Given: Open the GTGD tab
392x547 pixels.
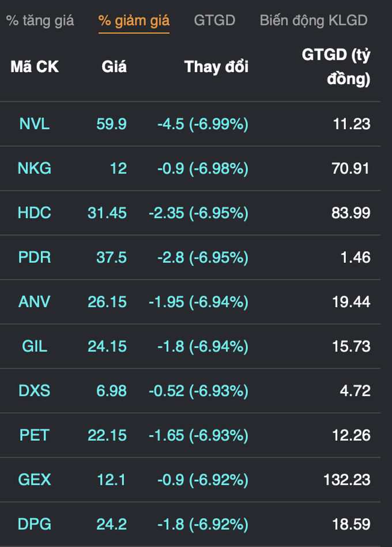Looking at the screenshot, I should (214, 21).
